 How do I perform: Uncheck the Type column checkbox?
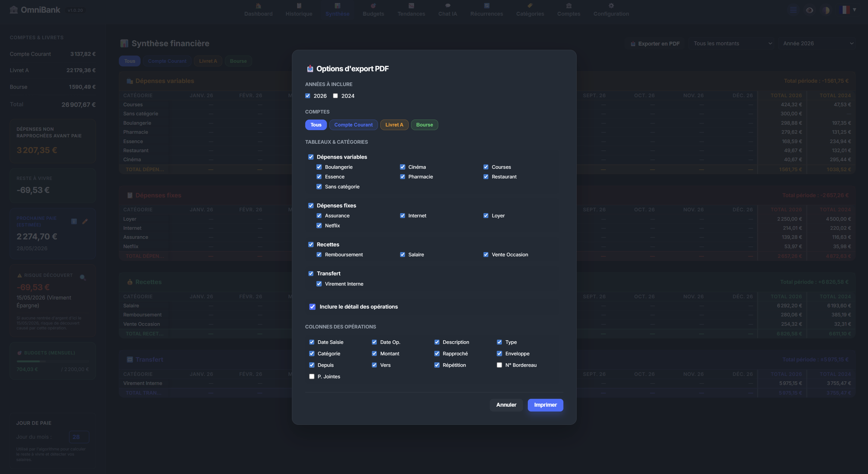pyautogui.click(x=499, y=342)
